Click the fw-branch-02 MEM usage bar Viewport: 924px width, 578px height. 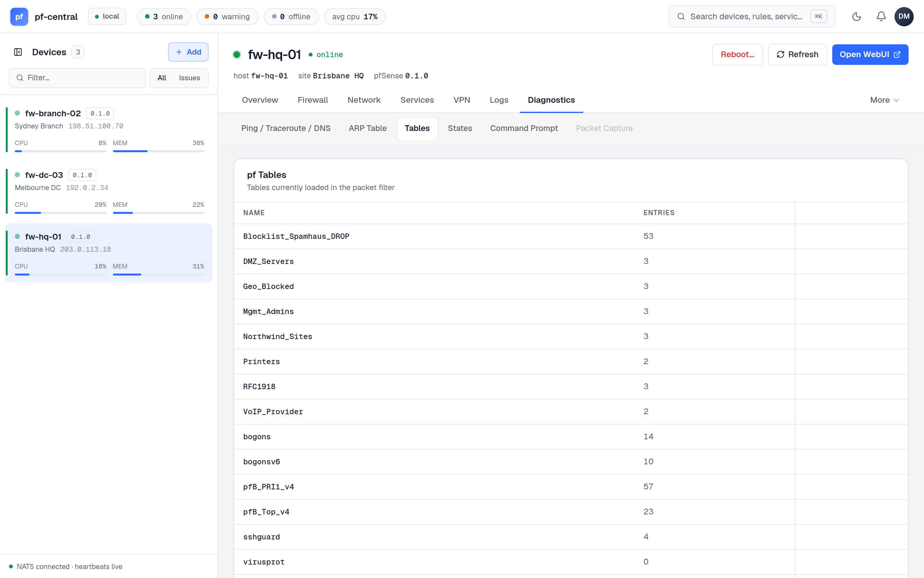158,151
